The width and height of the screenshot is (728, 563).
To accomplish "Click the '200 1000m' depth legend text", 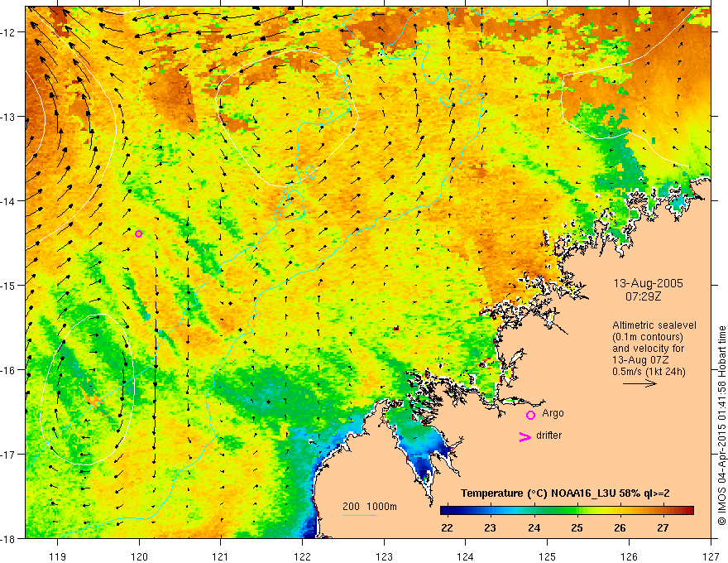I will click(x=370, y=507).
